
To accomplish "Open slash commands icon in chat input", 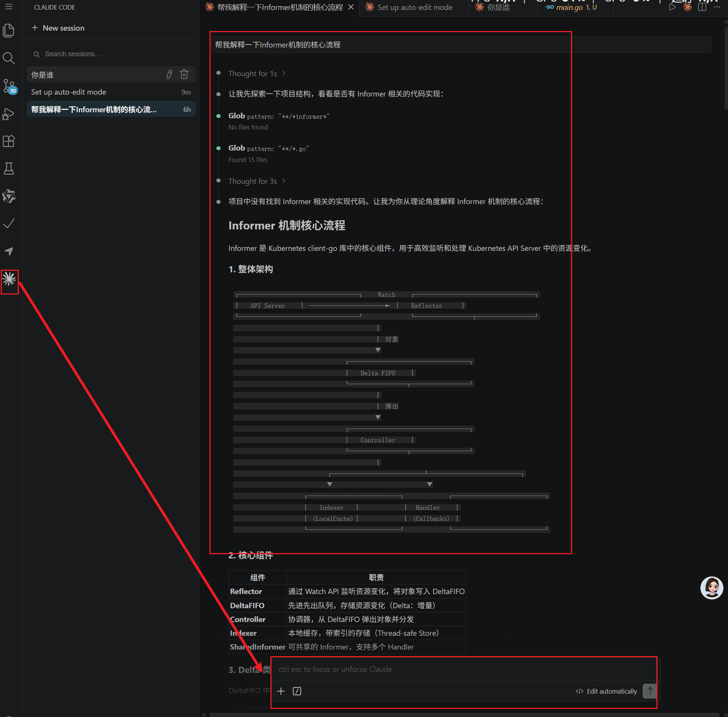I will [x=297, y=691].
